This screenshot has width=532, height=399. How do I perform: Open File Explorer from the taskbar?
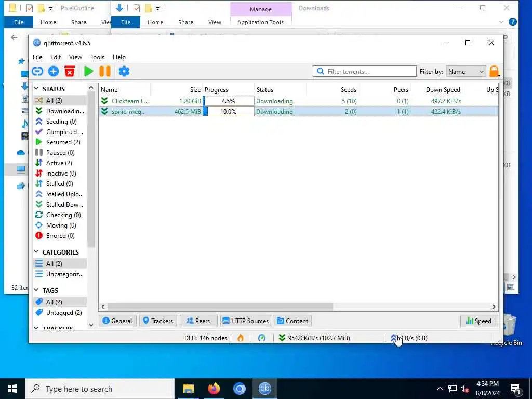(188, 389)
